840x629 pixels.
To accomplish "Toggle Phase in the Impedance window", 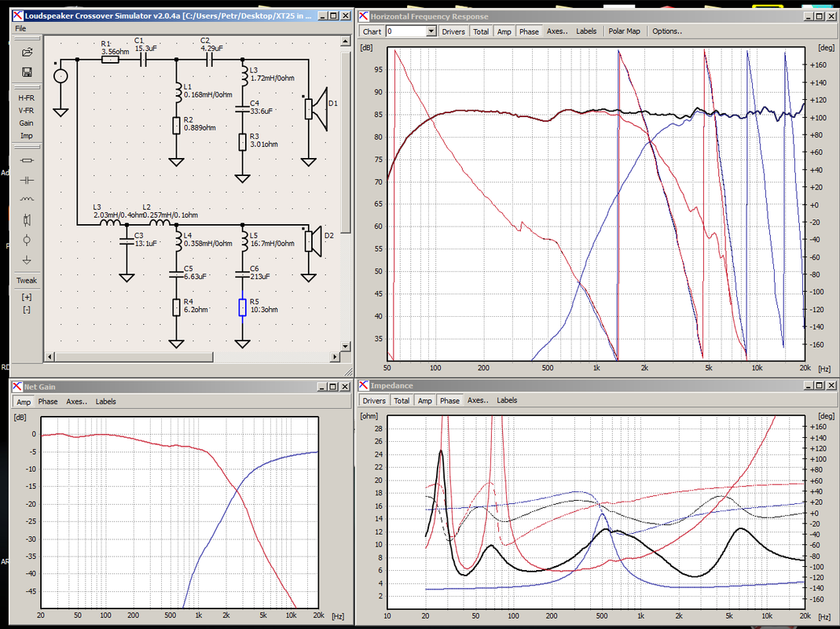I will [x=449, y=400].
